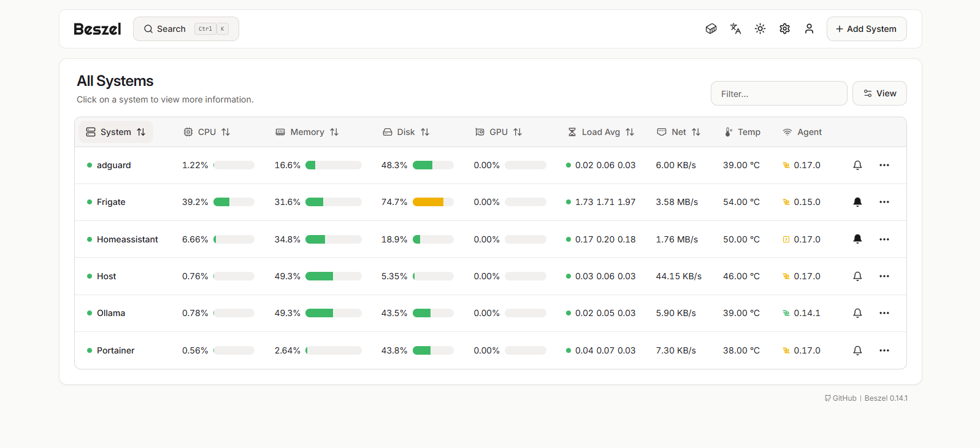This screenshot has height=448, width=980.
Task: Click the yellow disk usage bar for Frigate
Action: (428, 202)
